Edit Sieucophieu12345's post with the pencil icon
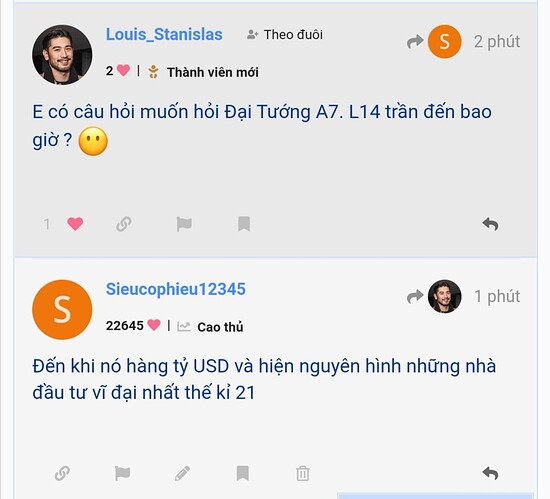Image resolution: width=550 pixels, height=499 pixels. 182,473
